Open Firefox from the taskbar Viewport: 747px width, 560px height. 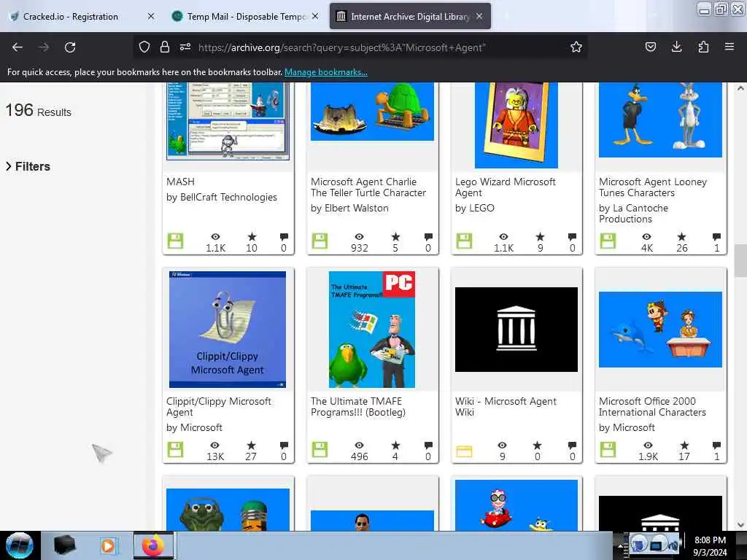(x=153, y=545)
